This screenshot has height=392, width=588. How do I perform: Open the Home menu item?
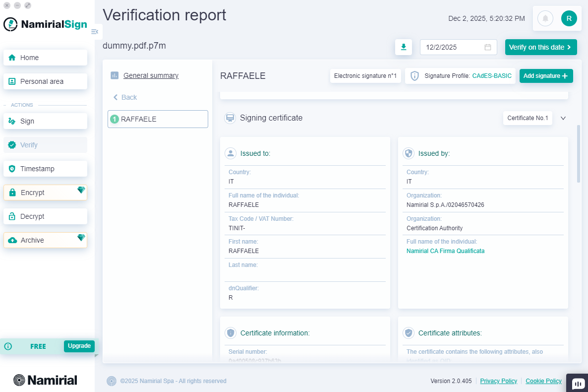[x=45, y=58]
